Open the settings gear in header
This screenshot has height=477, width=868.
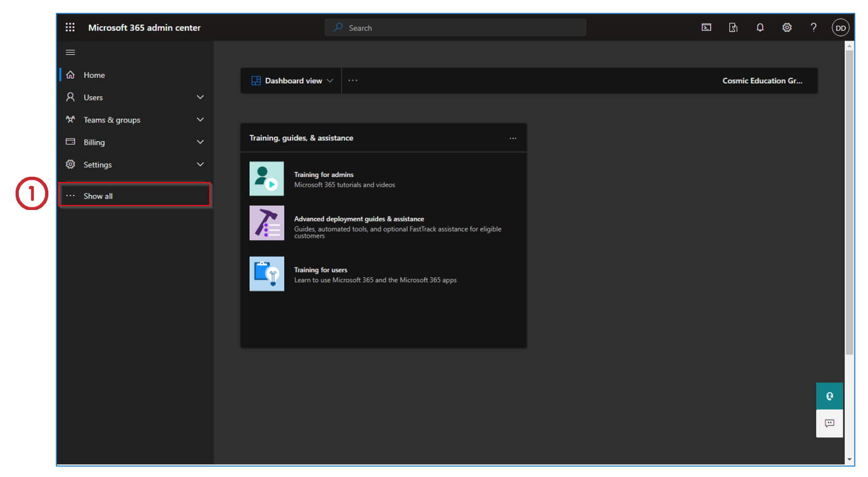787,27
